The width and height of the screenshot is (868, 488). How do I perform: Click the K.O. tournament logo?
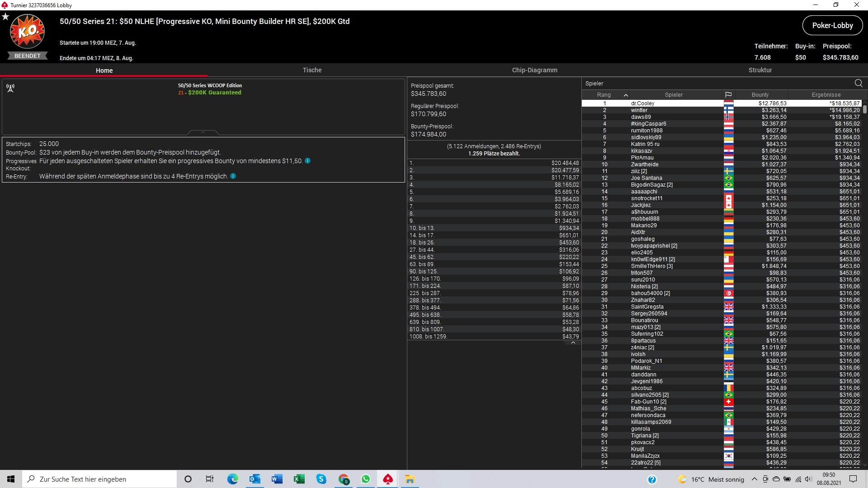coord(28,32)
